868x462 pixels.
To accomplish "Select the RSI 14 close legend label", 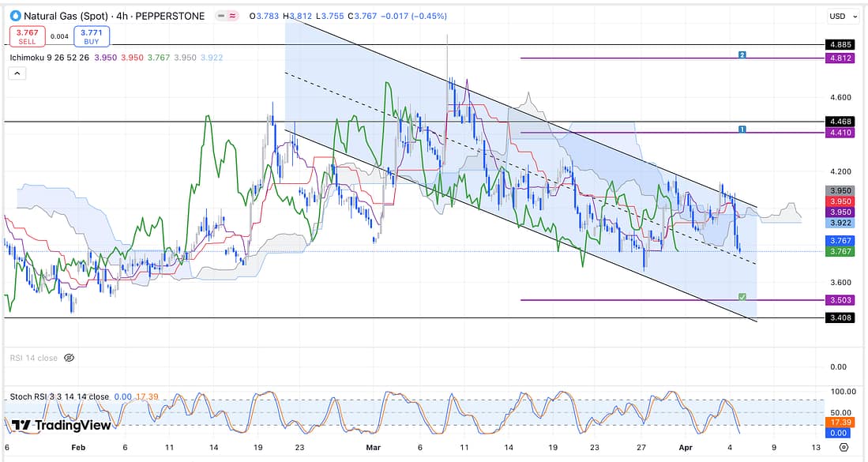I will (x=33, y=358).
